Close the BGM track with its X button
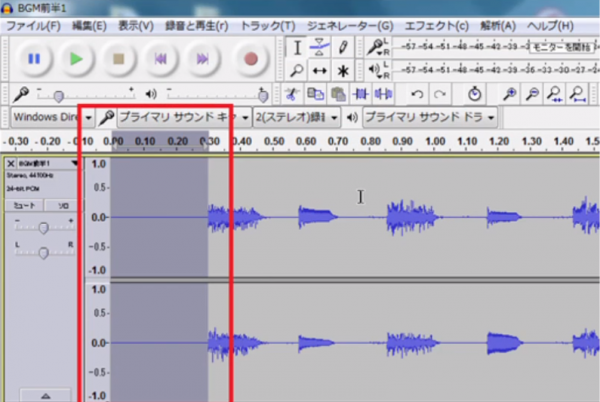 tap(11, 163)
